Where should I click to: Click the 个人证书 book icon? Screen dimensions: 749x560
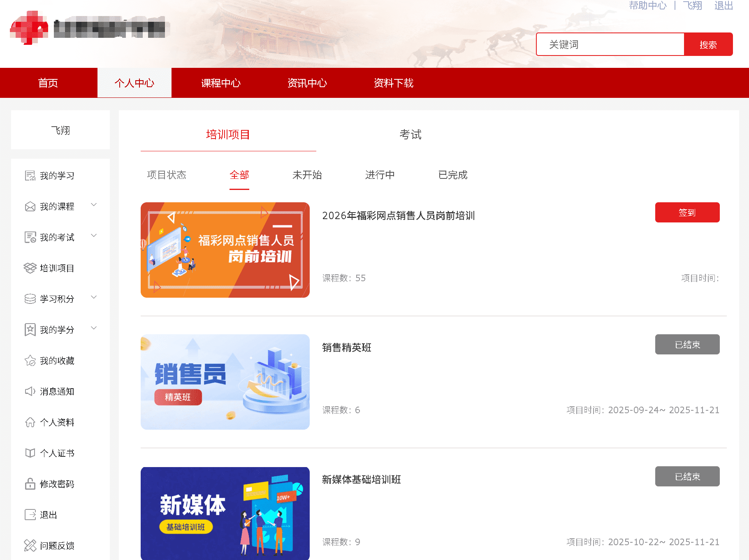[x=30, y=453]
